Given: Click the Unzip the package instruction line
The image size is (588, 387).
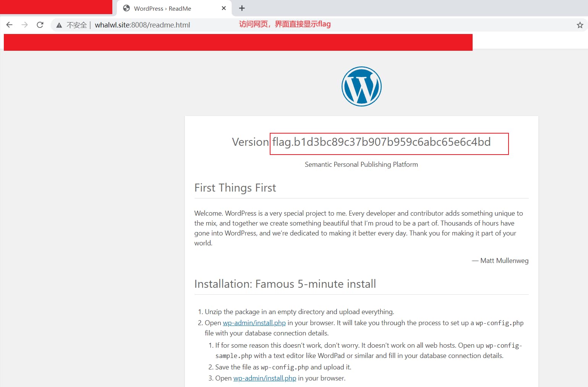Looking at the screenshot, I should (x=299, y=312).
